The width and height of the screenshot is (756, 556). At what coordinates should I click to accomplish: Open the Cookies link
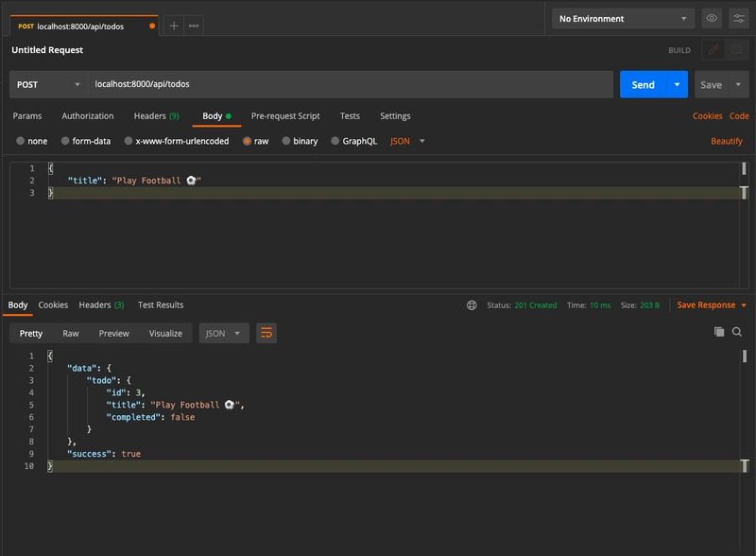point(707,115)
